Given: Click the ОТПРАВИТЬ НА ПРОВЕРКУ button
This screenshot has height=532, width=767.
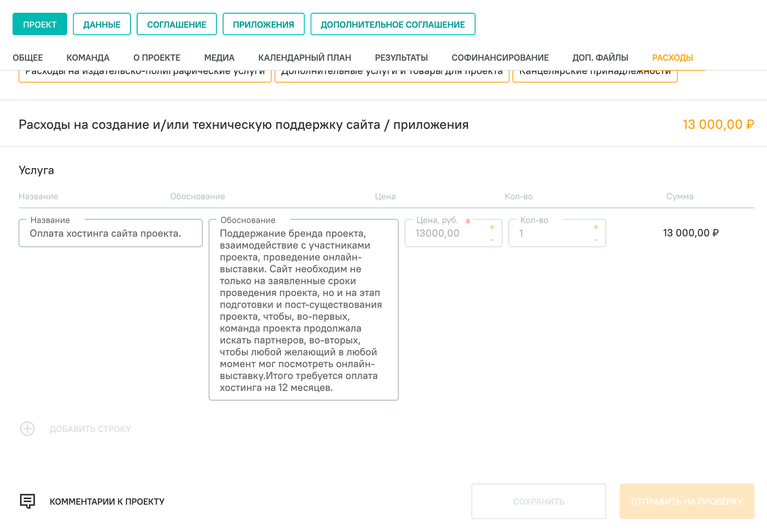Looking at the screenshot, I should pyautogui.click(x=687, y=501).
